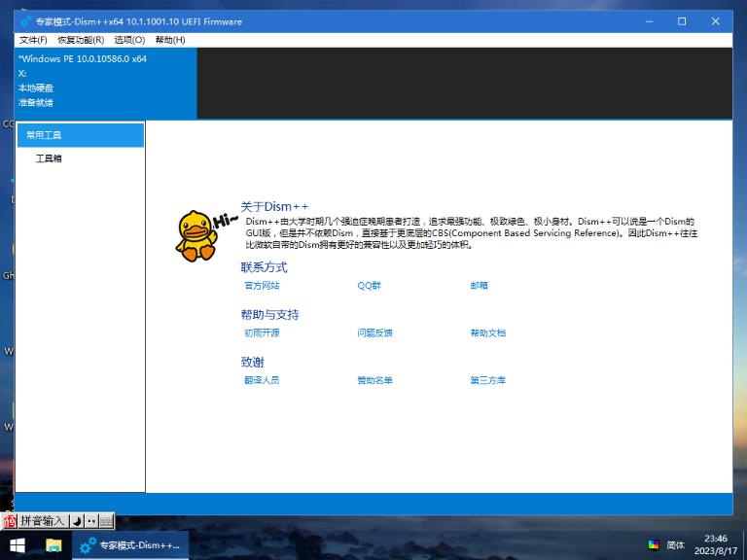Open the 邮箱 contact link
Image resolution: width=747 pixels, height=560 pixels.
point(479,285)
